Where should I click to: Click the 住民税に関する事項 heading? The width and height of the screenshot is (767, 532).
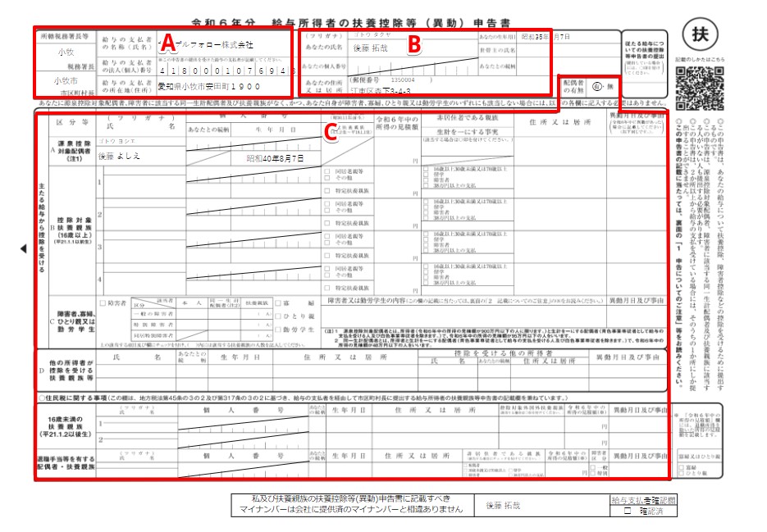(x=74, y=398)
